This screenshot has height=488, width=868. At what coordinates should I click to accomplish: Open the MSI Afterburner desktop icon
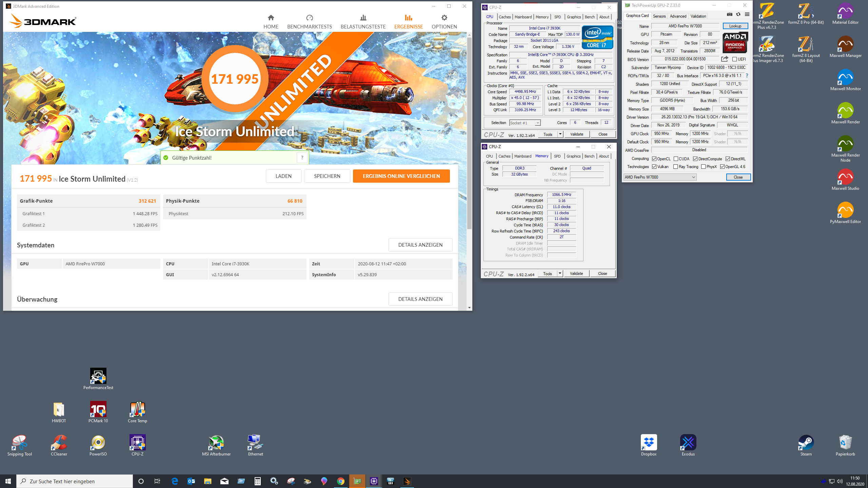tap(216, 446)
